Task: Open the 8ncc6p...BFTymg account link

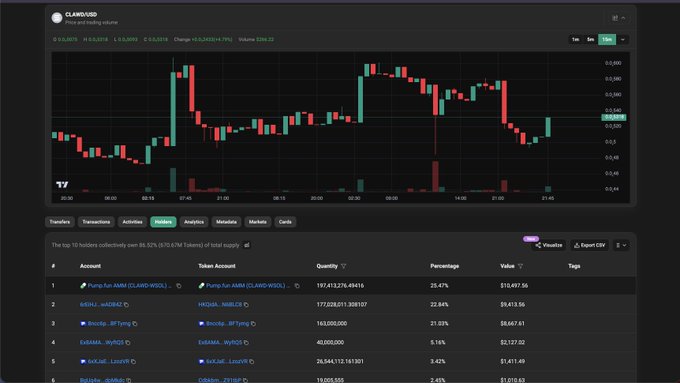Action: coord(109,324)
